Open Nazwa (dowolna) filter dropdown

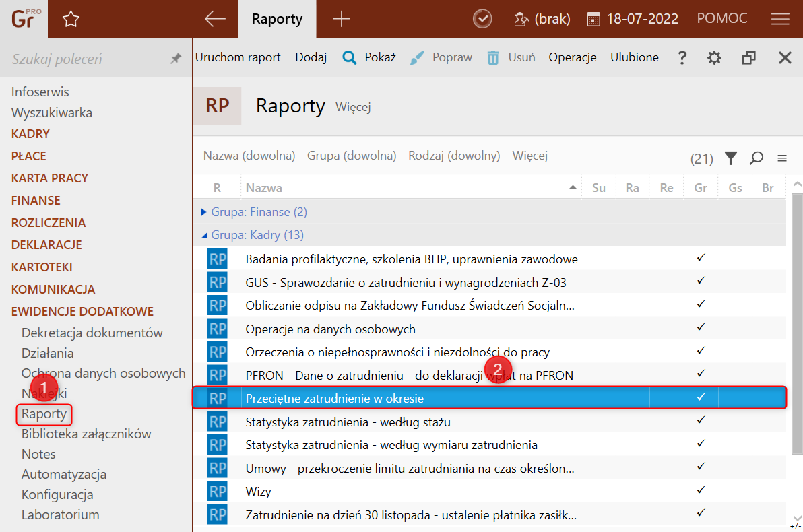tap(249, 156)
